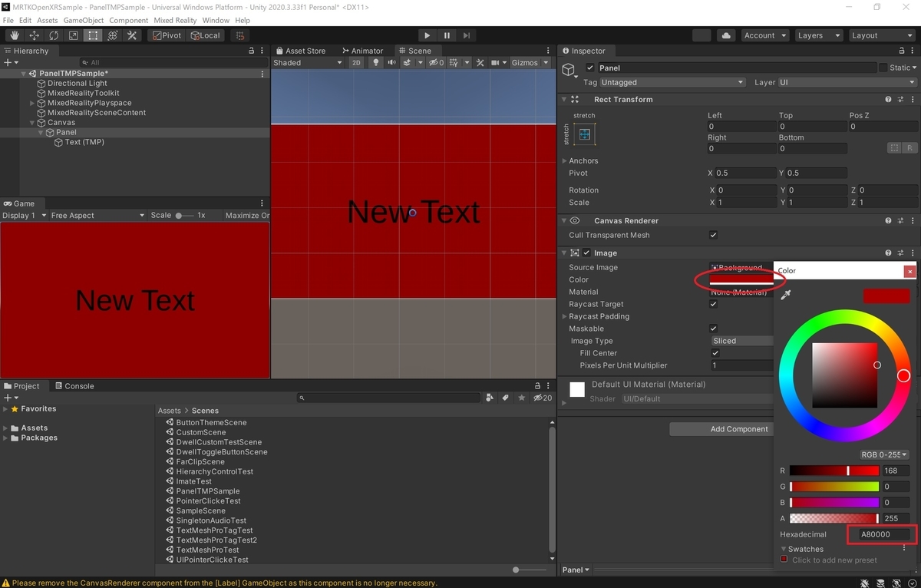Toggle Maskable checkbox
The width and height of the screenshot is (921, 588).
coord(714,329)
